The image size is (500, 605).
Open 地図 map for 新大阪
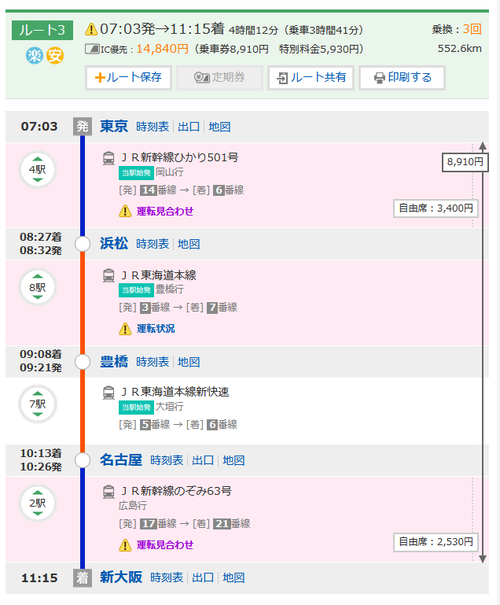[x=233, y=577]
